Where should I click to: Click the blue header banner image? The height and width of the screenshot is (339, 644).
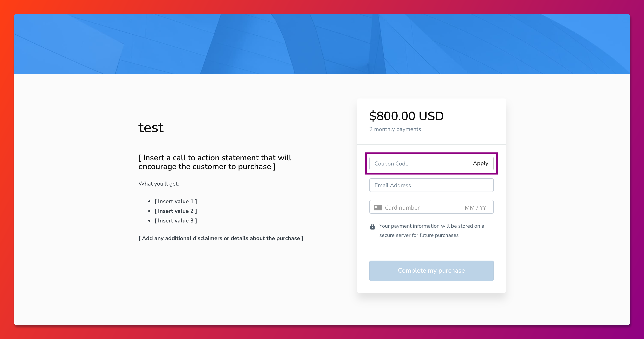click(x=322, y=44)
